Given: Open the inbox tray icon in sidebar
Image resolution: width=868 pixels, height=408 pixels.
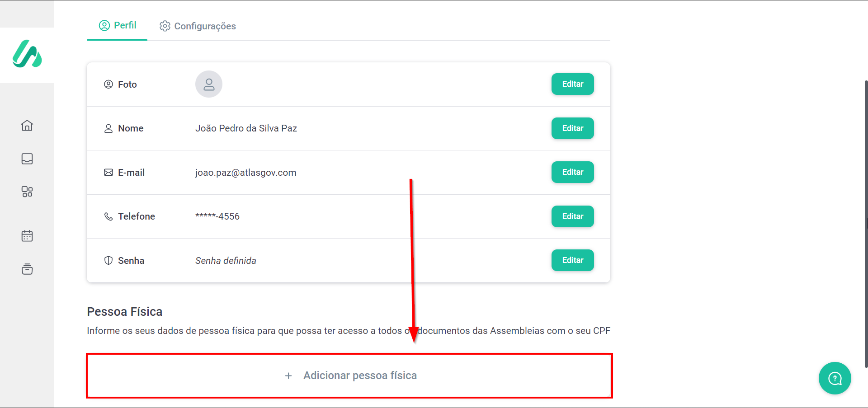Looking at the screenshot, I should click(x=27, y=159).
